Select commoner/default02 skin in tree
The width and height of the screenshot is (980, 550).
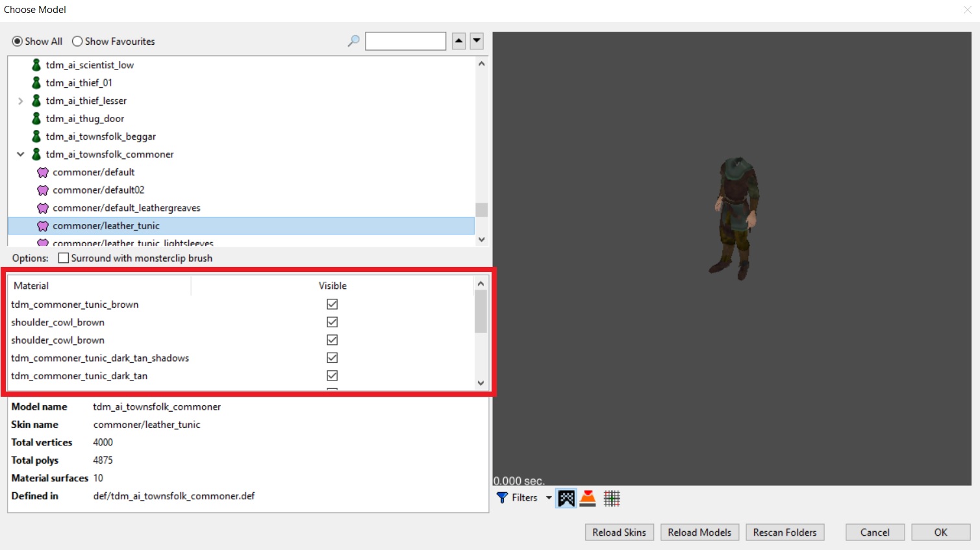(99, 190)
